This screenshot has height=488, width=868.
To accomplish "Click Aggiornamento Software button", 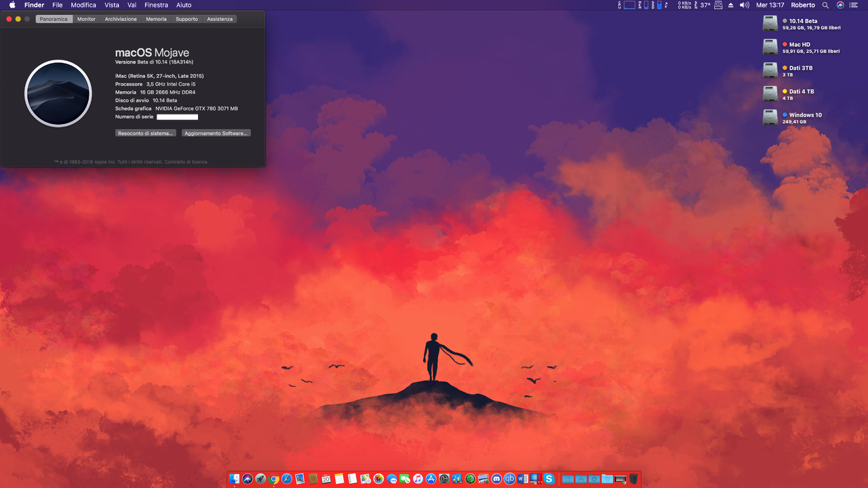I will (216, 134).
